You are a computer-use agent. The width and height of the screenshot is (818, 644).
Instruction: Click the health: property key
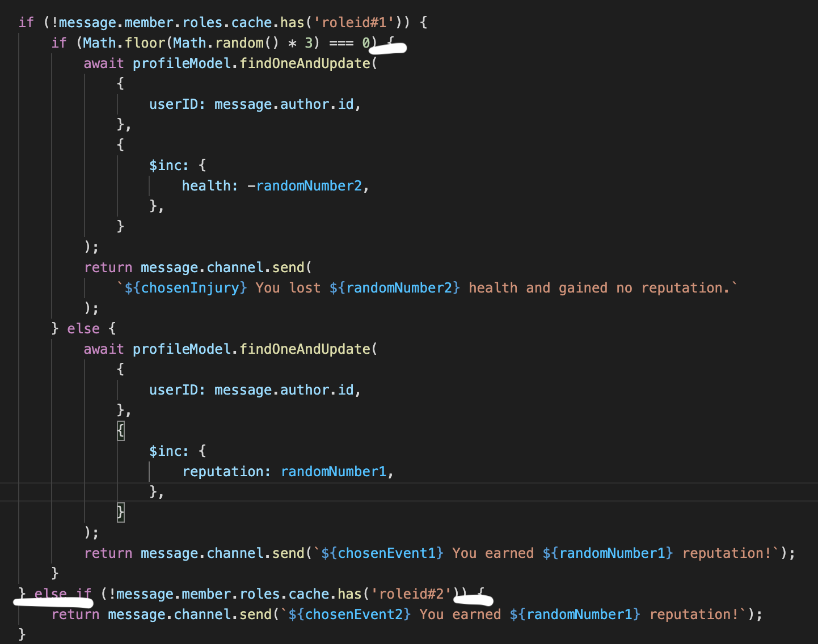(210, 186)
